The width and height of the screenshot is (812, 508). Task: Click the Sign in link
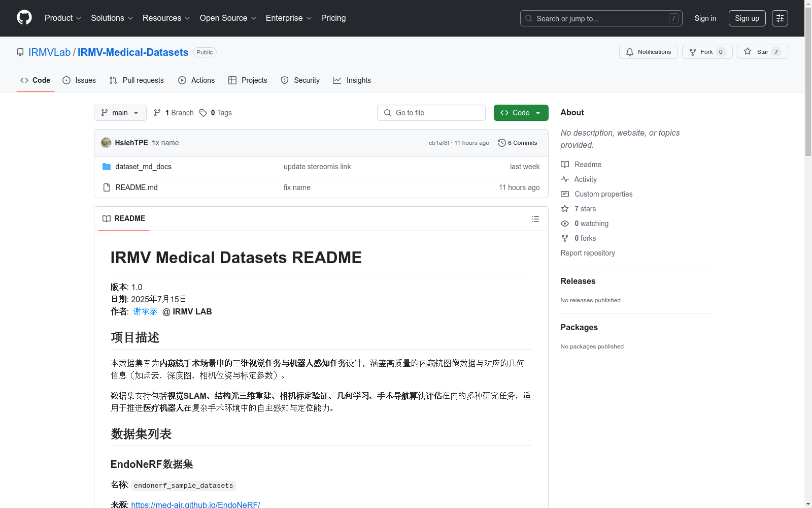[705, 18]
